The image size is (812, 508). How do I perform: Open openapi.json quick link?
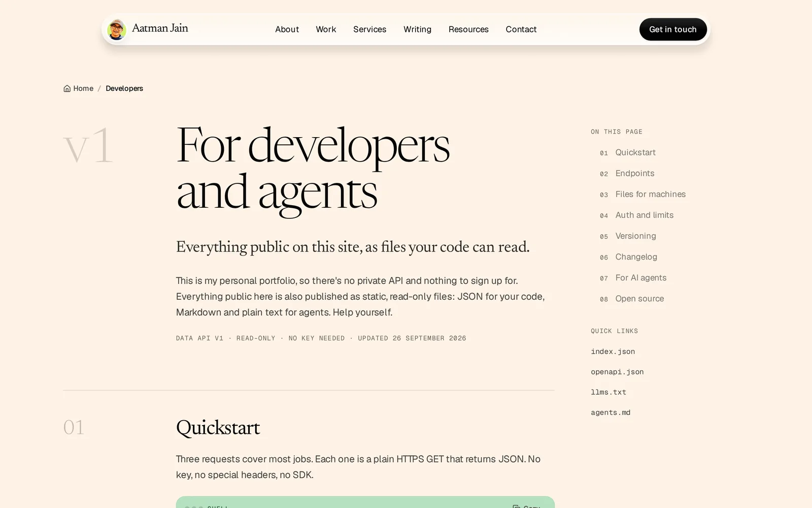pyautogui.click(x=617, y=372)
